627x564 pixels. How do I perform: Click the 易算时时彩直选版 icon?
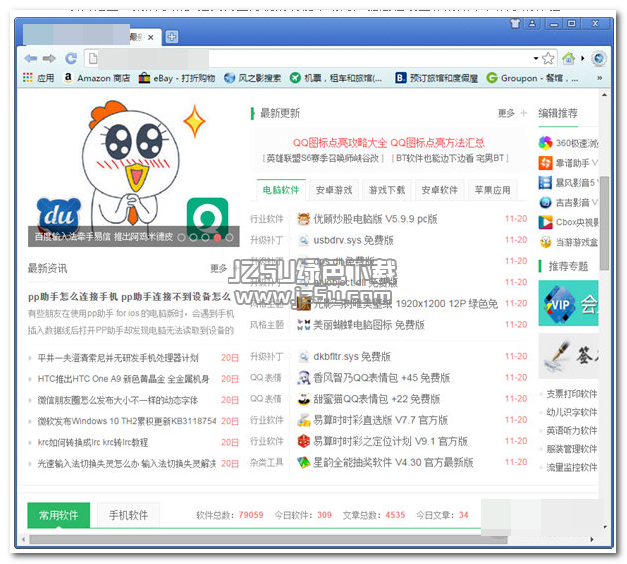[x=304, y=420]
